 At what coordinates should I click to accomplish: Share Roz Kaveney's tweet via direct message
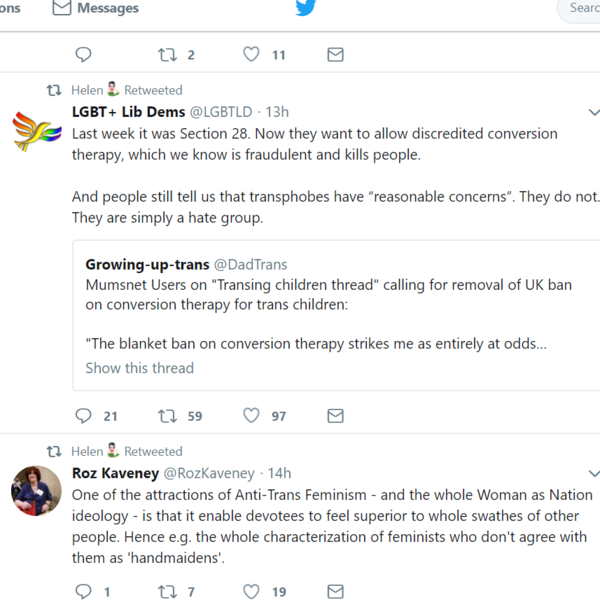pos(336,592)
